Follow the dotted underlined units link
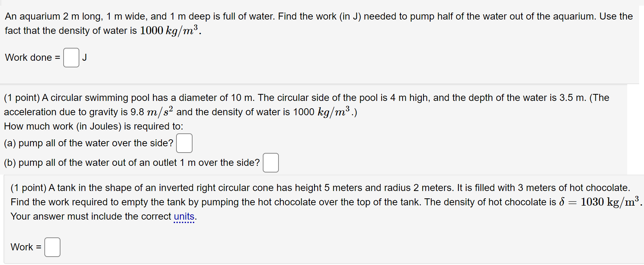Viewport: 644px width, 265px height. [185, 216]
